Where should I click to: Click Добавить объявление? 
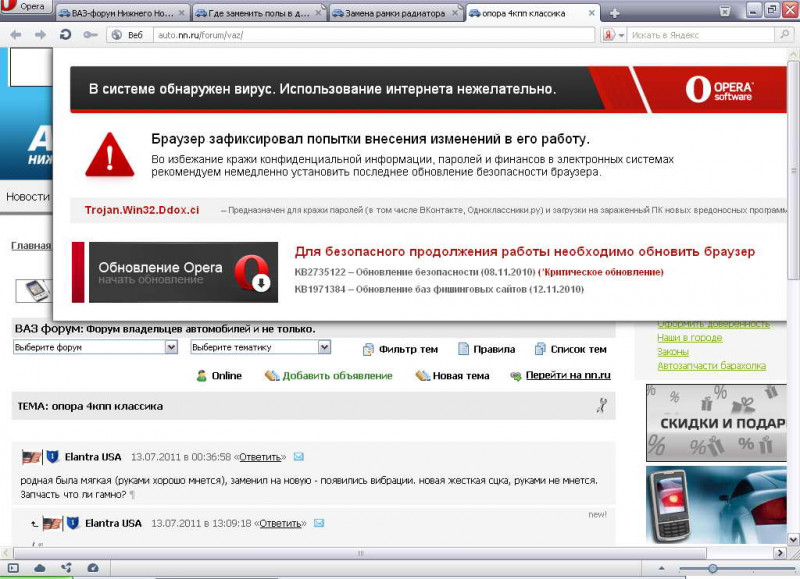[x=329, y=376]
